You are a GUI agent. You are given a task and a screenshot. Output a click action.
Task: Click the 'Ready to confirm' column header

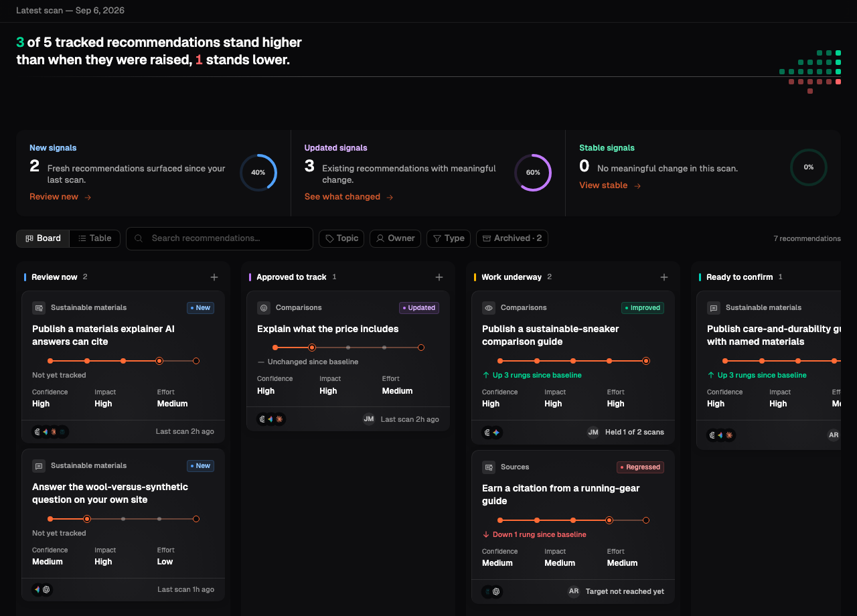(740, 277)
